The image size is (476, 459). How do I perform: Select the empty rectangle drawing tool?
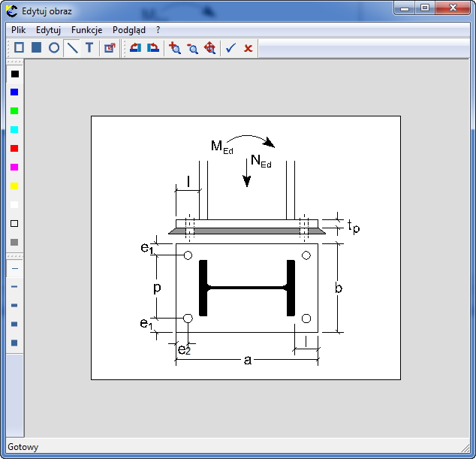click(19, 47)
